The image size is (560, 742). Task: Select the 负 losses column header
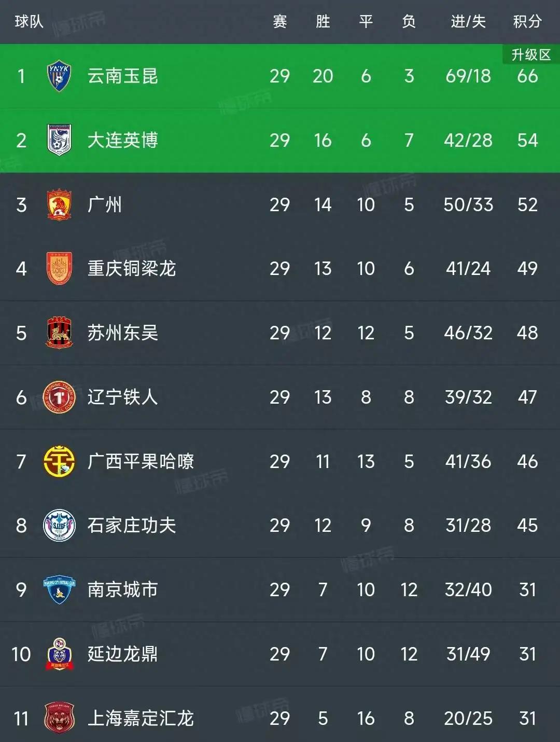click(409, 22)
